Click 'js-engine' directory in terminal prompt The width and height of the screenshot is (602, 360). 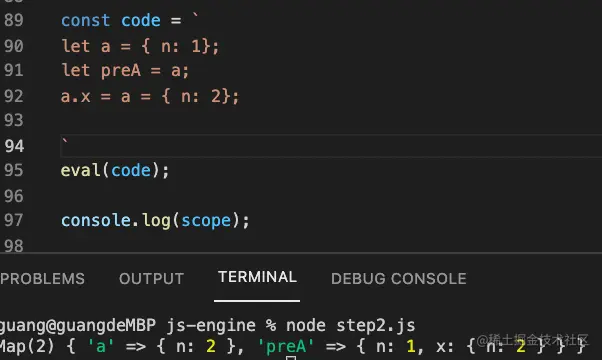(x=211, y=326)
